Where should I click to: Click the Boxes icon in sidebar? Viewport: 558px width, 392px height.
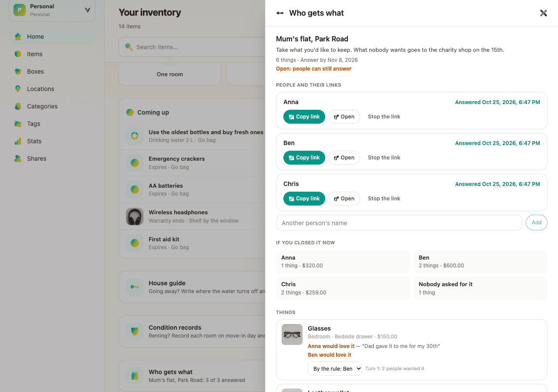tap(18, 71)
